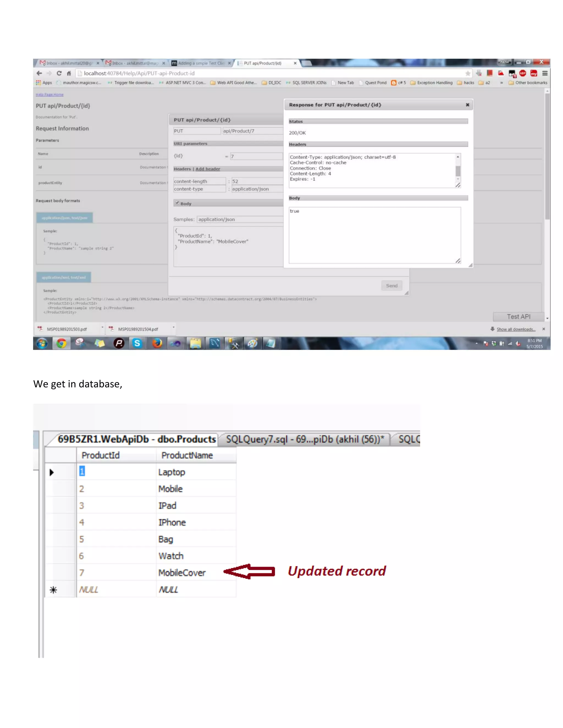This screenshot has width=563, height=728.
Task: Open the MySQL Workbench dolphin taskbar icon
Action: click(x=214, y=343)
